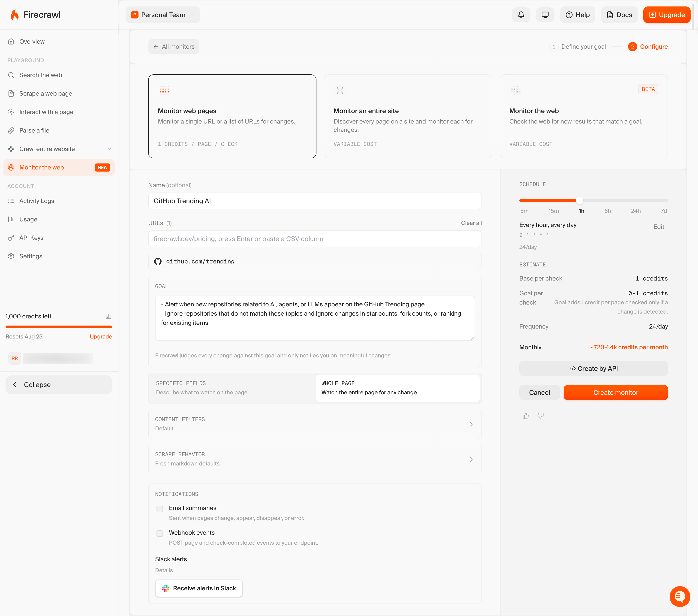The width and height of the screenshot is (698, 616).
Task: Click the usage chart icon beside credits left
Action: [x=108, y=316]
